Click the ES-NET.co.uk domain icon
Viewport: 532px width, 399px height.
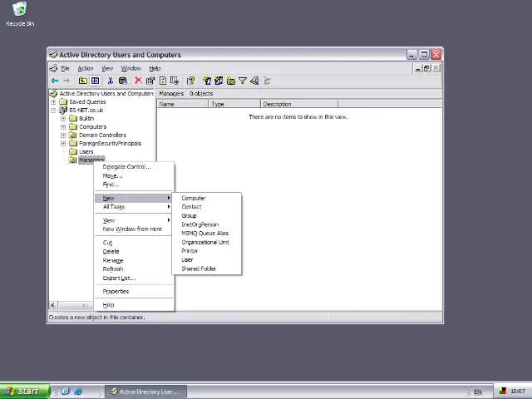(x=63, y=110)
